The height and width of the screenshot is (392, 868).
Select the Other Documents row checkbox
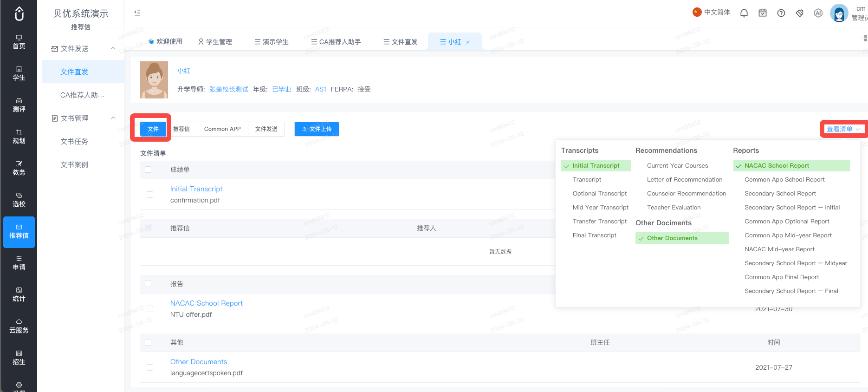click(x=150, y=367)
